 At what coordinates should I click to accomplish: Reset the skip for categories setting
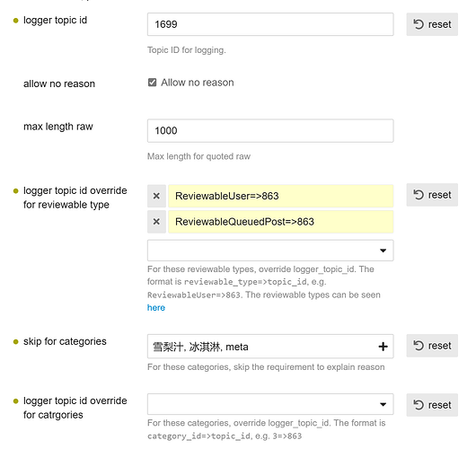pos(432,346)
